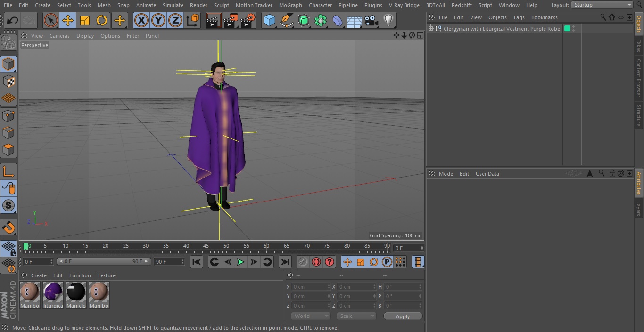Toggle Clergyman object visibility dots
The height and width of the screenshot is (332, 644).
pos(574,29)
